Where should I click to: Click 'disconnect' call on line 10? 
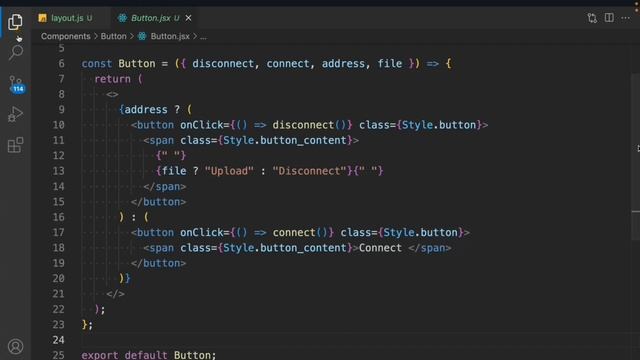pos(303,125)
